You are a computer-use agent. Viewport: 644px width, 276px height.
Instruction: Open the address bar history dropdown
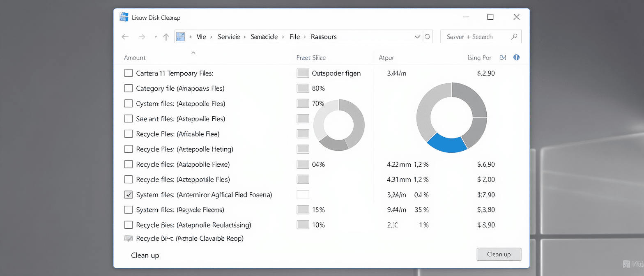click(417, 37)
